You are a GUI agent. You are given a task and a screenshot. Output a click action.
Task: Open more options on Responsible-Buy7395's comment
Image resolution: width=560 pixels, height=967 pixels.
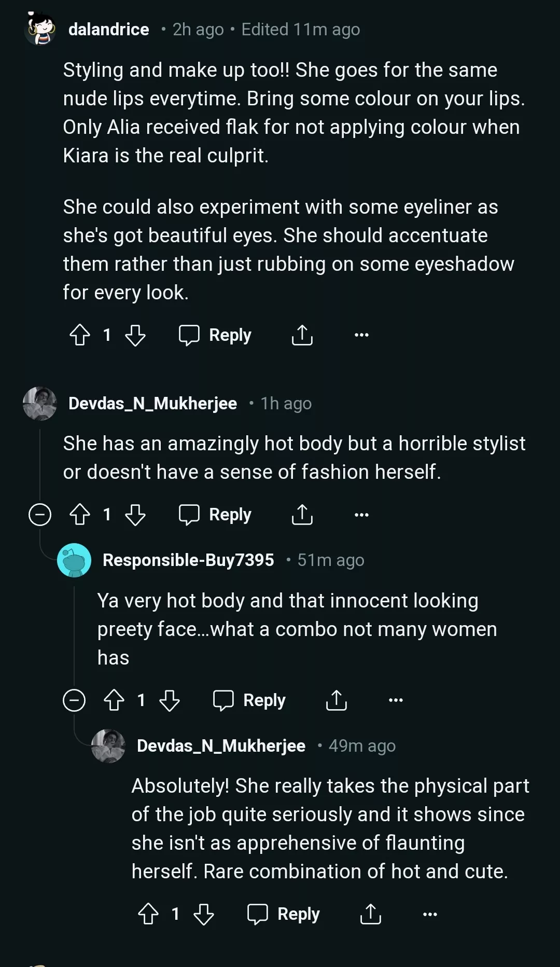click(396, 700)
